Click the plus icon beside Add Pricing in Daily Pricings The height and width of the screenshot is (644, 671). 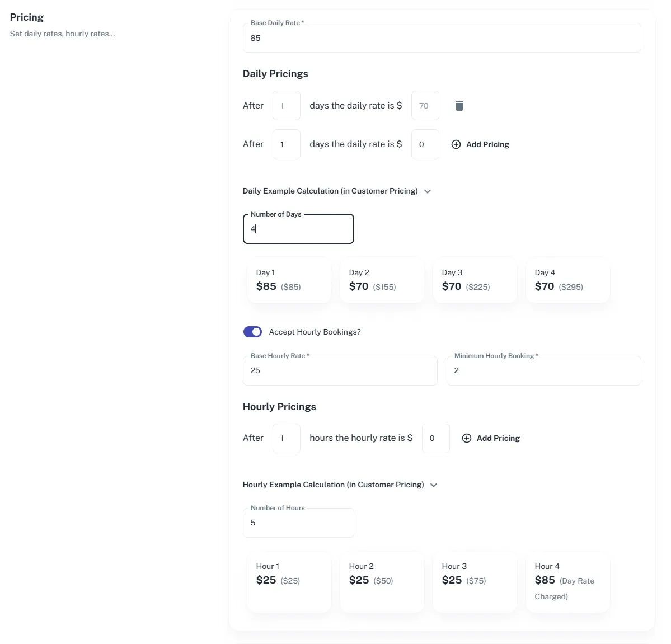pos(456,144)
